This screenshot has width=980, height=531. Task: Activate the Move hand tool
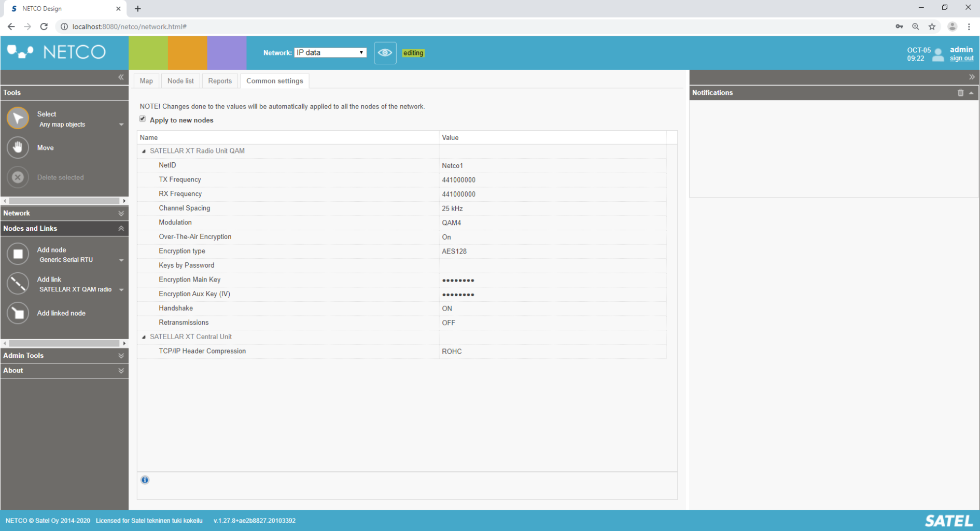pos(18,148)
